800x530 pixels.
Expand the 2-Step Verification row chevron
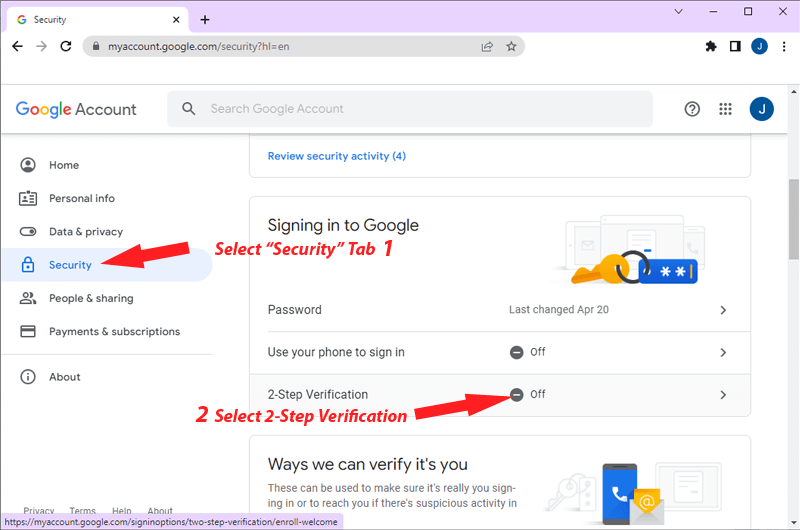click(x=723, y=395)
